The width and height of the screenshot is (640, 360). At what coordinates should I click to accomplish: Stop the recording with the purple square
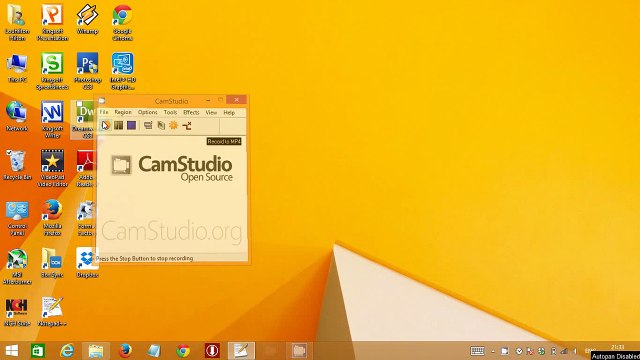pos(131,125)
